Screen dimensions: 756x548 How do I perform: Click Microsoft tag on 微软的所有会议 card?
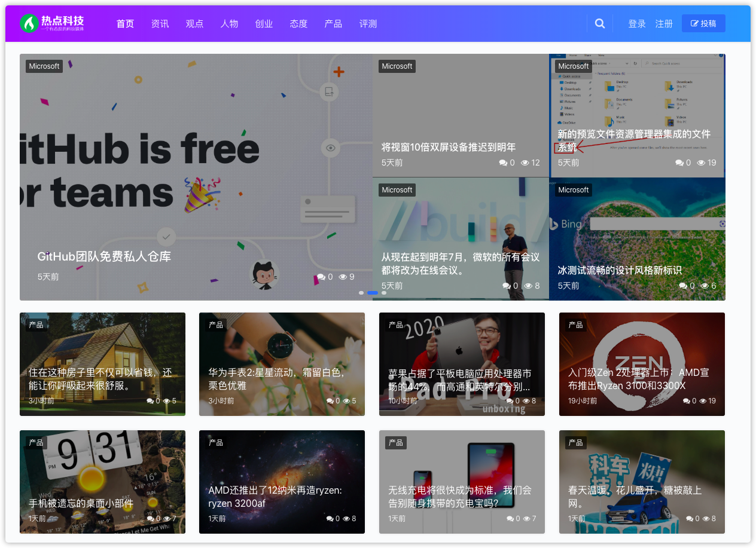pyautogui.click(x=397, y=190)
